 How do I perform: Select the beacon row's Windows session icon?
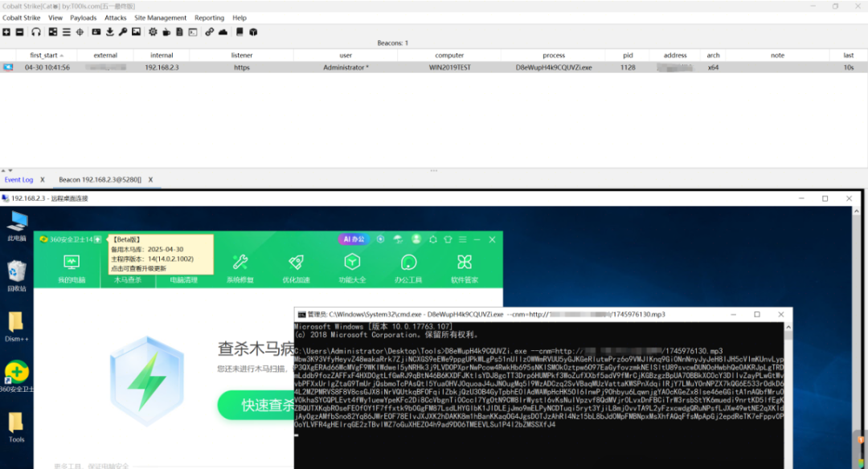click(8, 67)
